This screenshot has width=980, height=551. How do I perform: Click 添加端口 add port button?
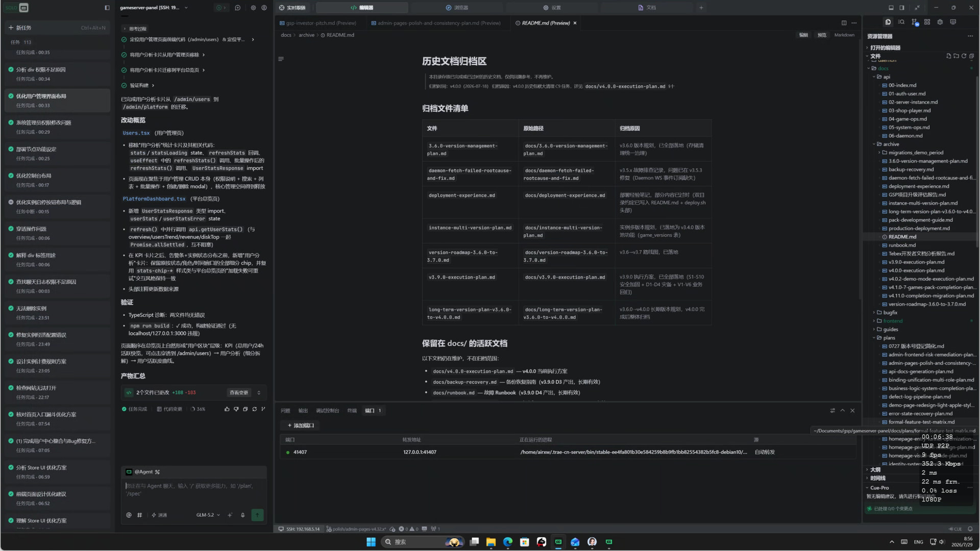[x=300, y=425]
